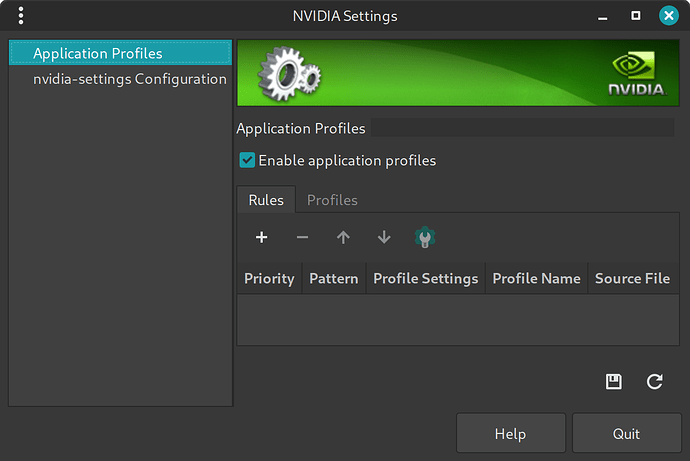Image resolution: width=690 pixels, height=461 pixels.
Task: Click the Help button
Action: coord(510,434)
